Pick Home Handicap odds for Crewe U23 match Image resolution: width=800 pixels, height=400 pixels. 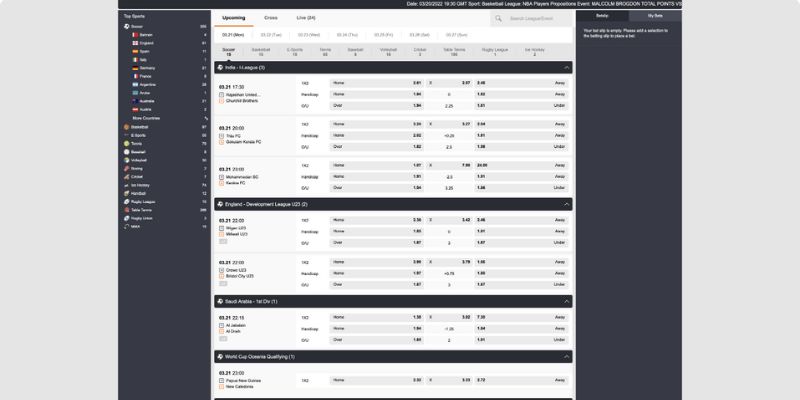(377, 273)
